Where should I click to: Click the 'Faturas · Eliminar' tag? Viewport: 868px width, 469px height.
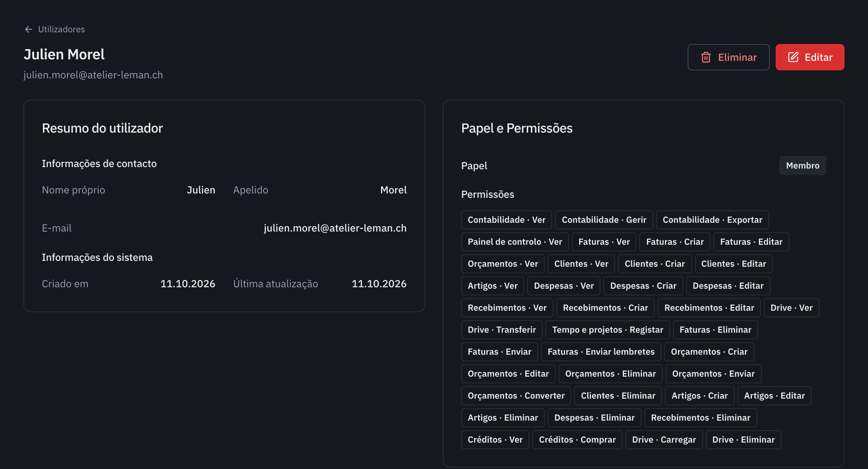point(715,330)
